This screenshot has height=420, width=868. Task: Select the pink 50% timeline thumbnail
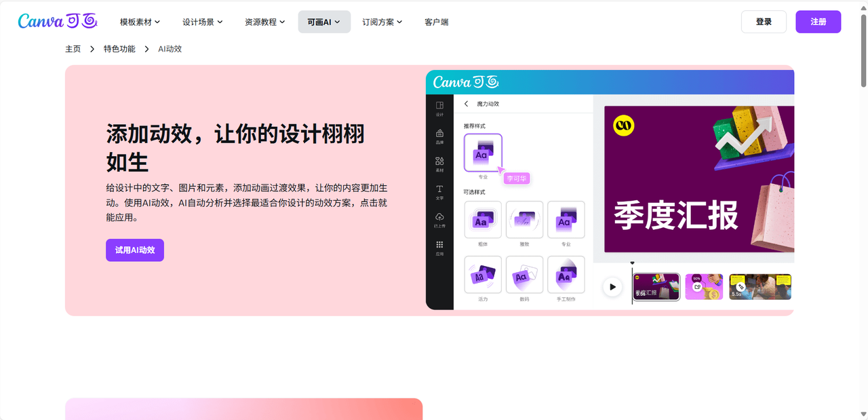(704, 286)
